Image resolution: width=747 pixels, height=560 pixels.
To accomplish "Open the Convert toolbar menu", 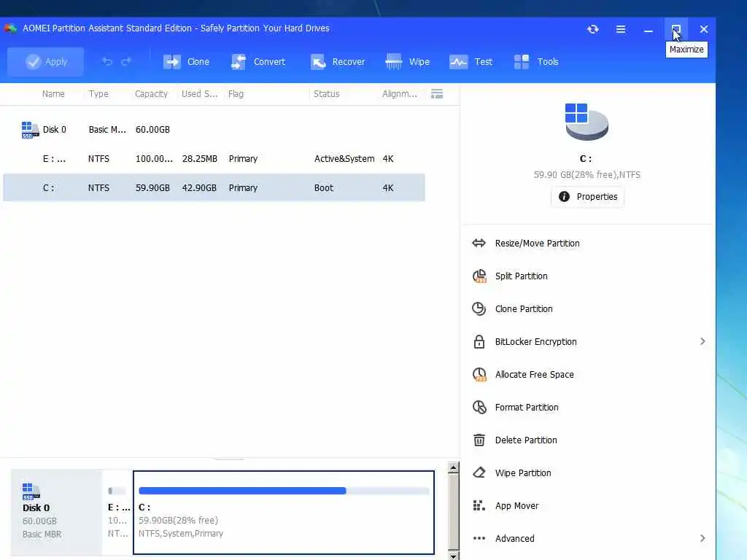I will point(258,62).
